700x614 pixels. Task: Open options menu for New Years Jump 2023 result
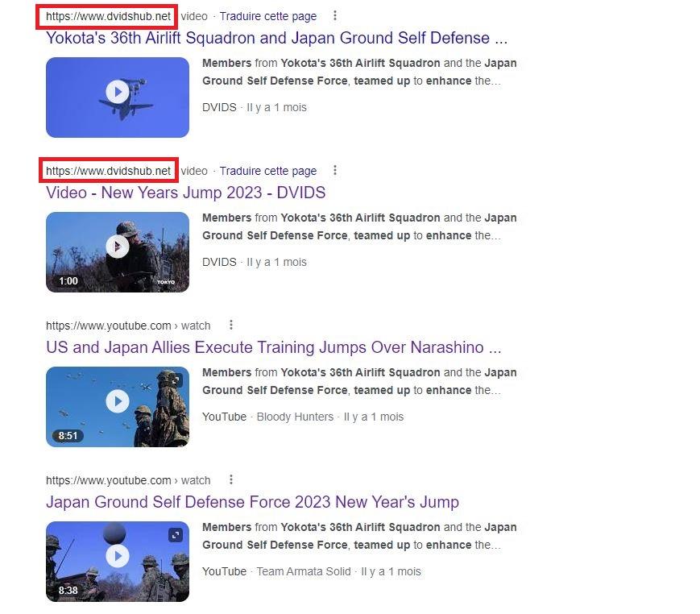[335, 171]
